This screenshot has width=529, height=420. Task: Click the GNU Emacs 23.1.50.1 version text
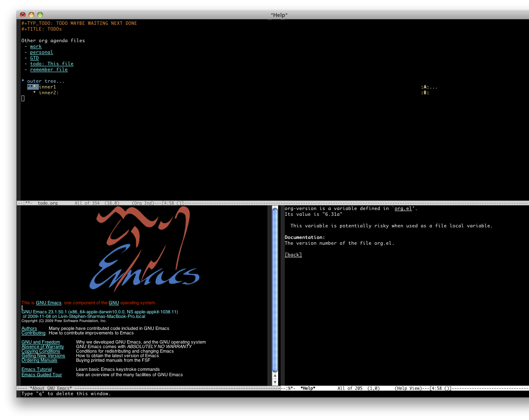(100, 312)
